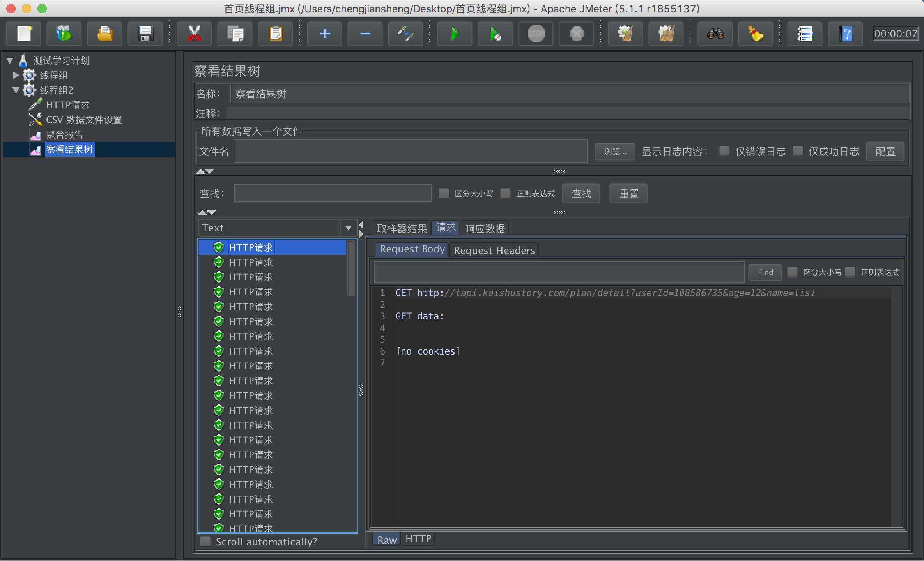The image size is (924, 561).
Task: Click the GET request URL line
Action: 605,293
